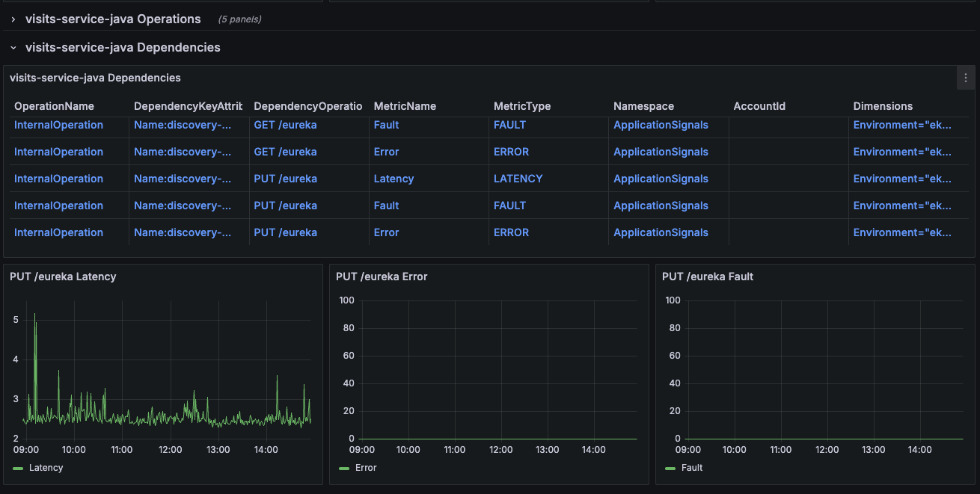
Task: Open the Dependencies panel three-dot menu
Action: 966,78
